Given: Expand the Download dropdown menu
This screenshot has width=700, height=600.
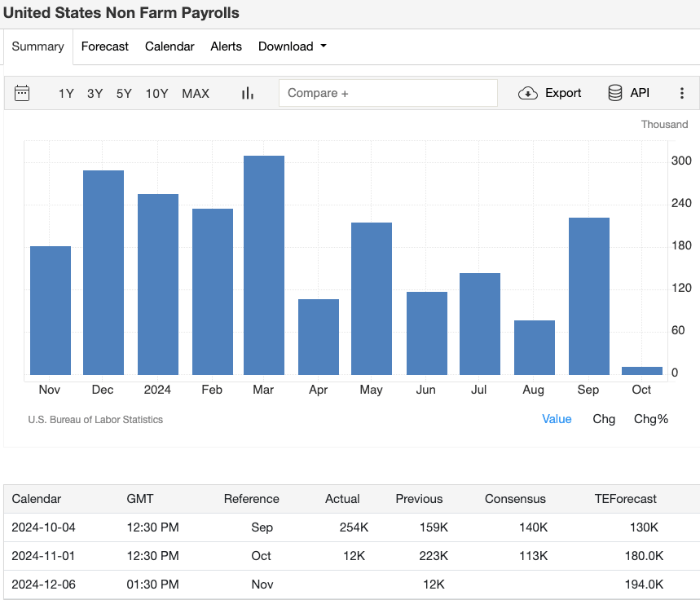Looking at the screenshot, I should (x=292, y=46).
